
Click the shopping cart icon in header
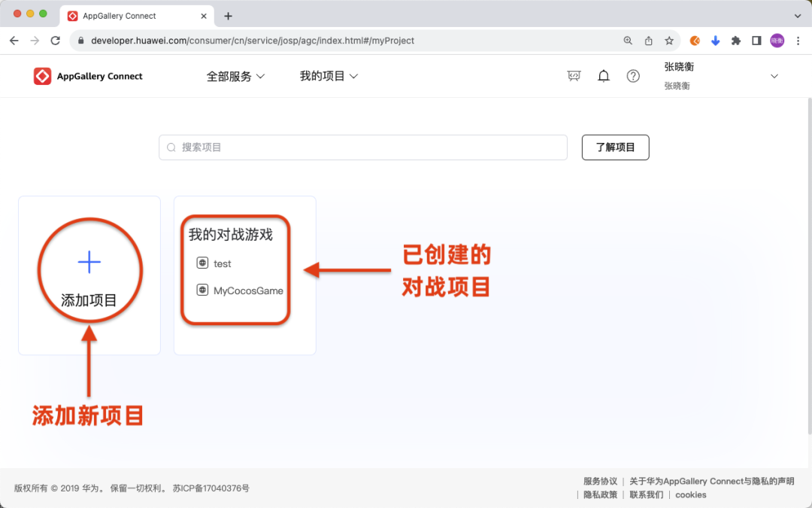coord(574,76)
